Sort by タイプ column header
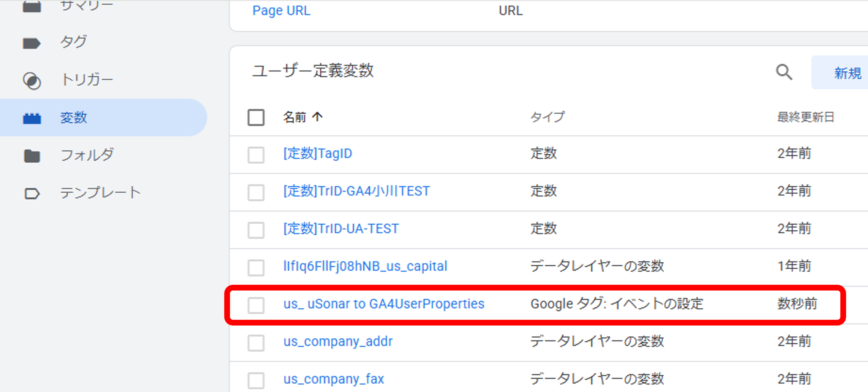 (x=547, y=117)
